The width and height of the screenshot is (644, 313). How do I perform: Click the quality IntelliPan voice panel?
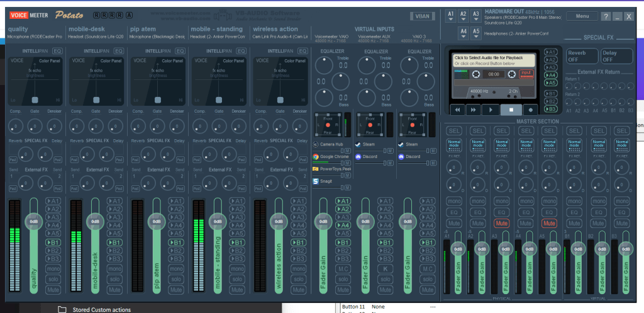click(x=35, y=81)
